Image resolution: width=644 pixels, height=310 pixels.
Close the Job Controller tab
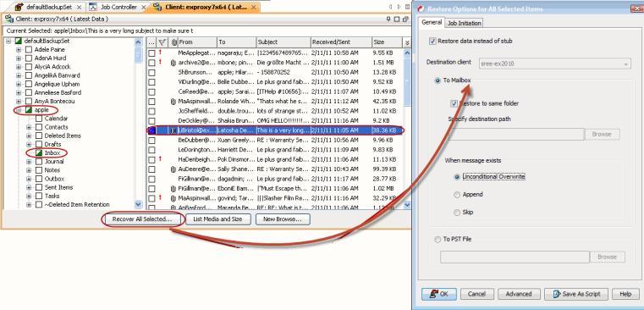143,8
